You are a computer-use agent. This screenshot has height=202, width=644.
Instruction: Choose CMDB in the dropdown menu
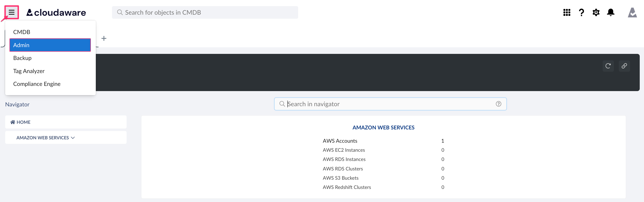(22, 32)
